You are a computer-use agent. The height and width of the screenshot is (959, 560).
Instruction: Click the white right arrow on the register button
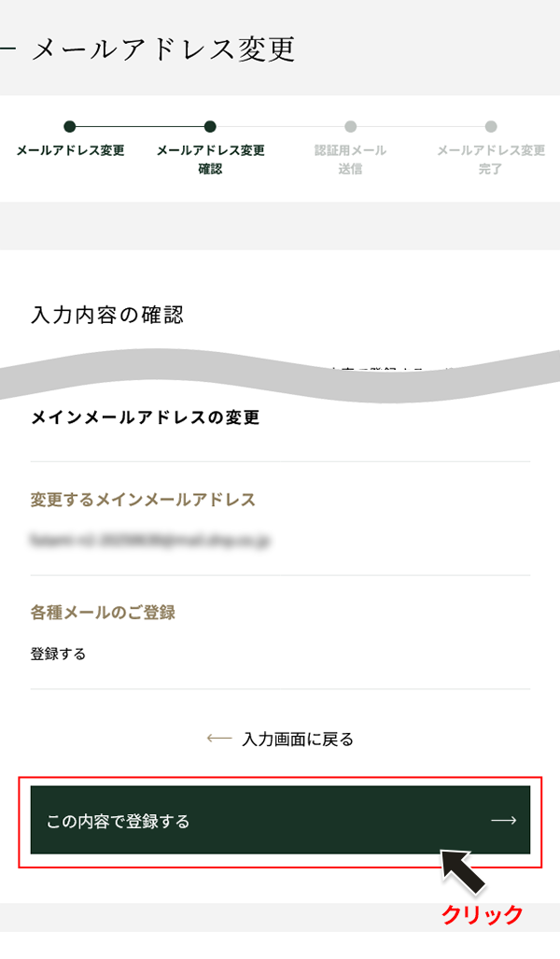[503, 821]
